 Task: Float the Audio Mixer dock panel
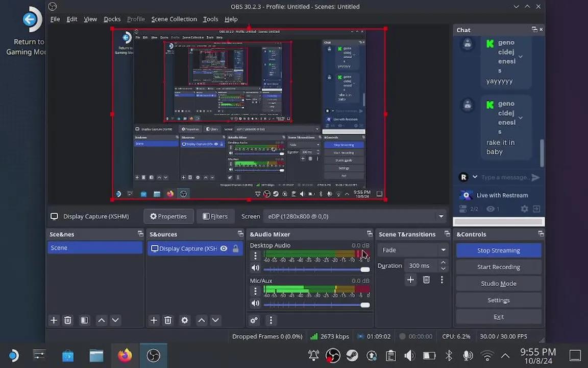[x=370, y=234]
